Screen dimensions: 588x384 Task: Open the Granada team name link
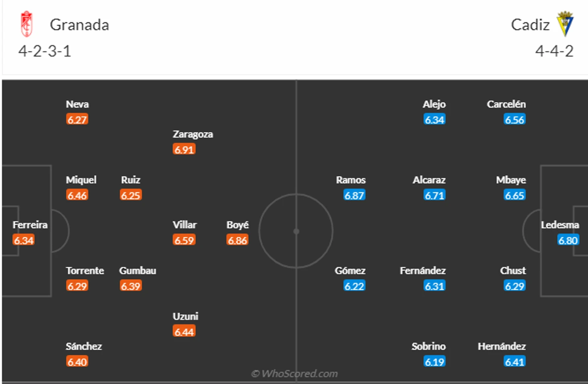pos(79,25)
